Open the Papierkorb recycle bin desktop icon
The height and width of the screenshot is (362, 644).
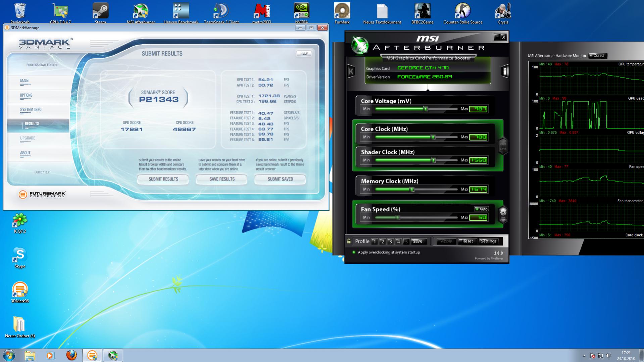pyautogui.click(x=20, y=13)
